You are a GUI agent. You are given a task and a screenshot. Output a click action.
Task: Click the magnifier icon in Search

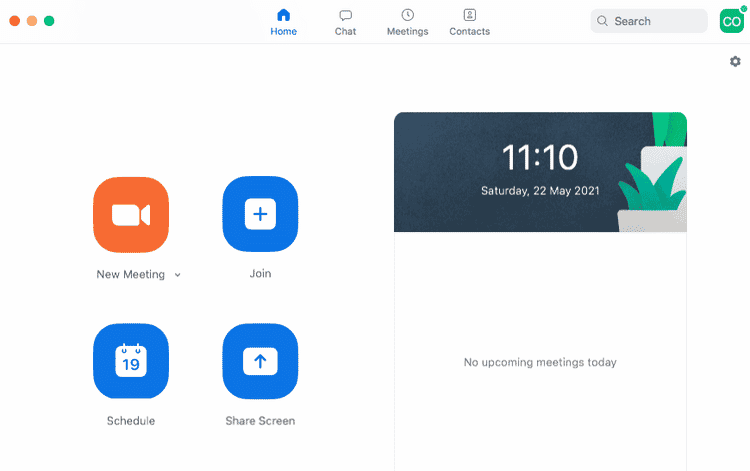[x=603, y=21]
